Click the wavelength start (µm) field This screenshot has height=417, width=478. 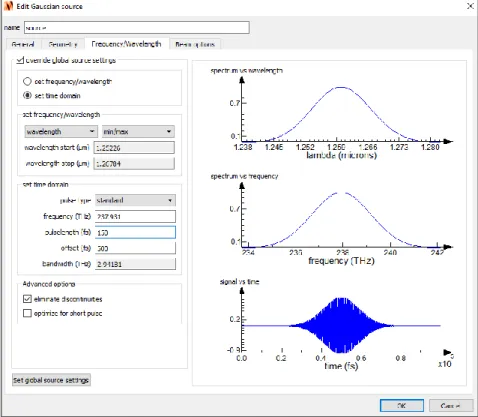[134, 148]
